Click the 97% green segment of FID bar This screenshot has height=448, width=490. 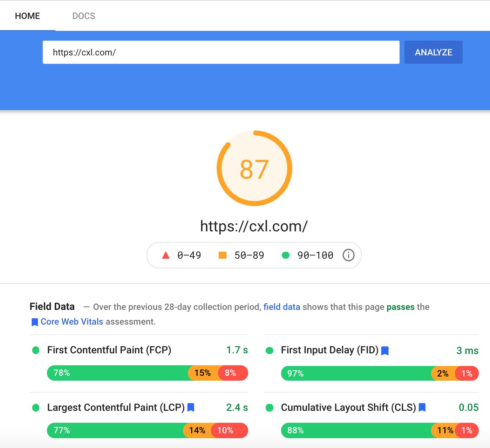(356, 373)
